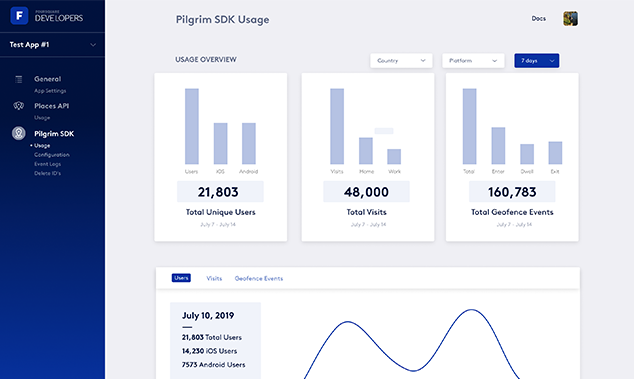This screenshot has height=379, width=634.
Task: Click the General list icon in sidebar
Action: pos(19,79)
